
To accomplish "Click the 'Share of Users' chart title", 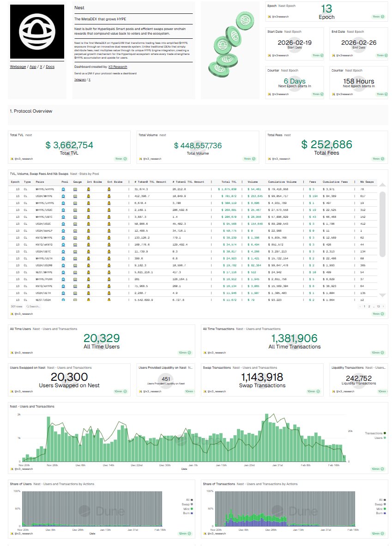I will 21,484.
